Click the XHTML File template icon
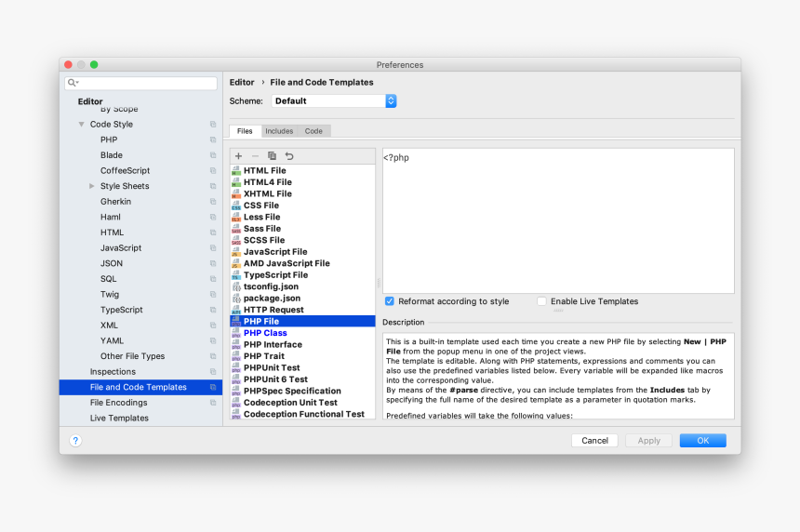Screen dimensions: 800x532 236,193
